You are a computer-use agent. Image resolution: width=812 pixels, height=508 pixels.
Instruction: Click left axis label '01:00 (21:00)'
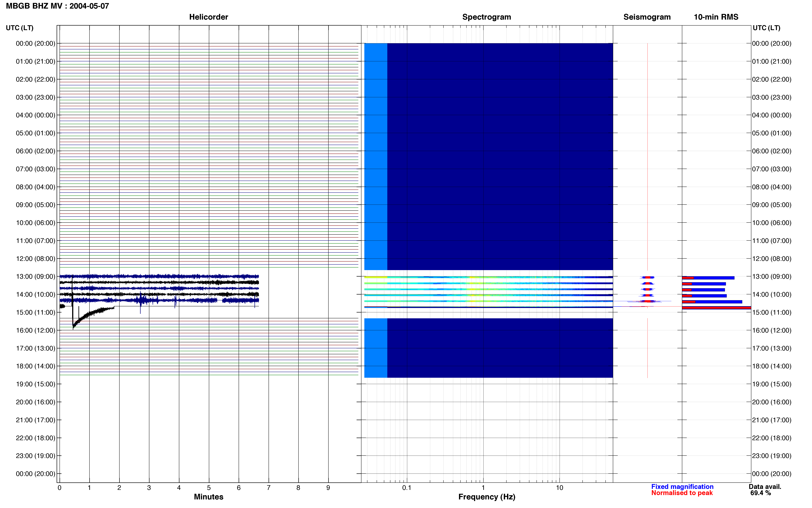36,61
